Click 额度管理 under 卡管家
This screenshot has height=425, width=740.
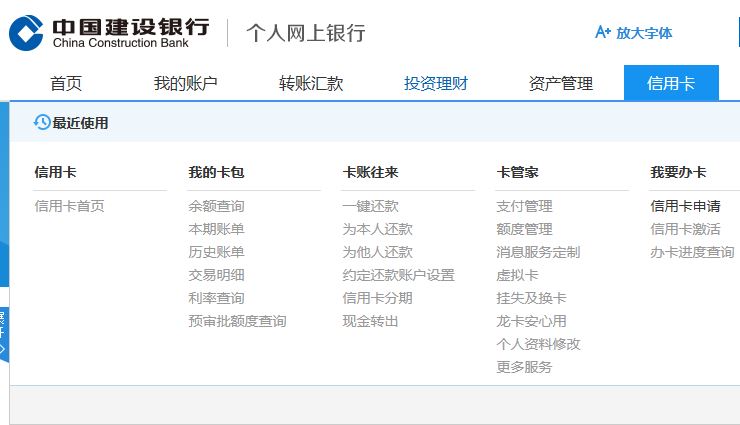click(524, 229)
